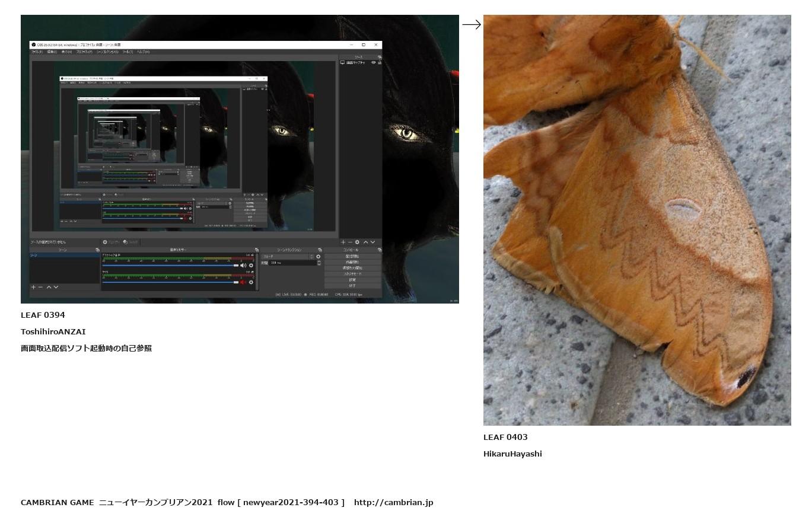Click the add scene plus icon in outermost OBS

click(33, 288)
